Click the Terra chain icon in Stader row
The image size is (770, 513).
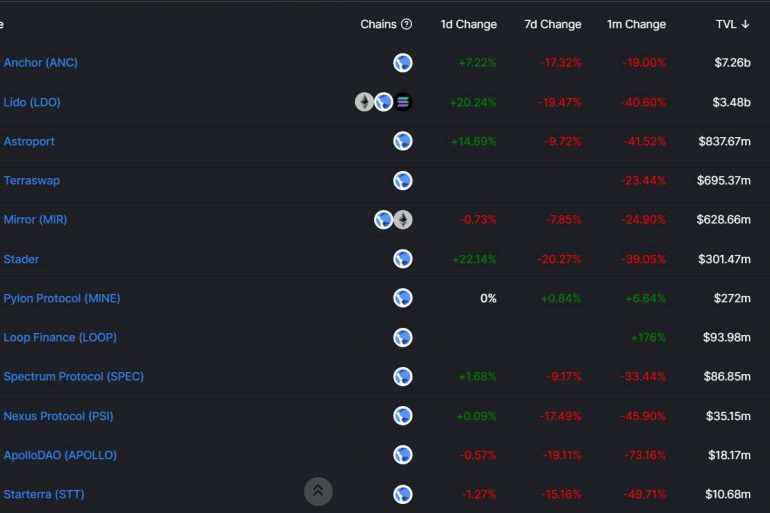pos(403,259)
